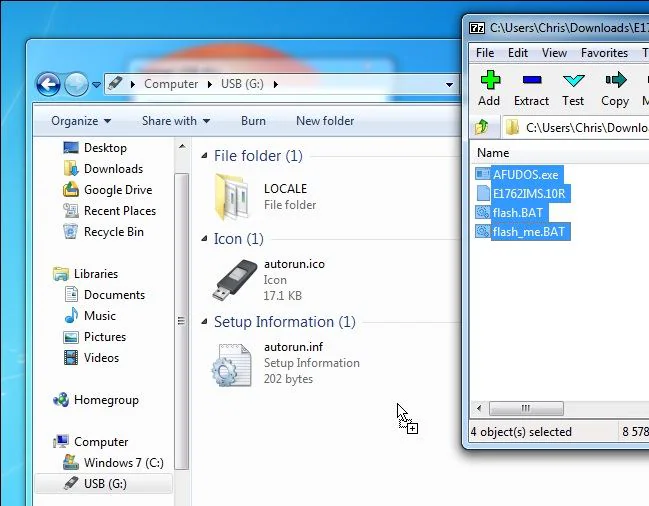The height and width of the screenshot is (506, 649).
Task: Select the autorun.inf file icon
Action: [232, 365]
